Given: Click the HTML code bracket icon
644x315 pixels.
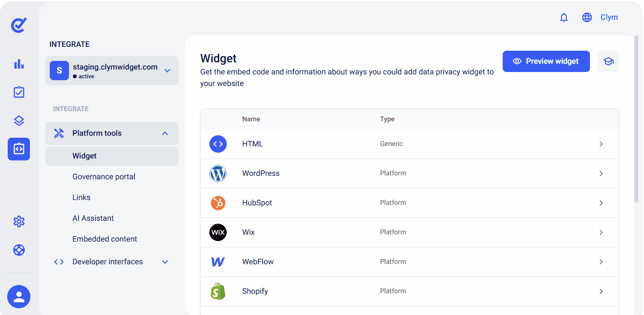Looking at the screenshot, I should [x=218, y=144].
